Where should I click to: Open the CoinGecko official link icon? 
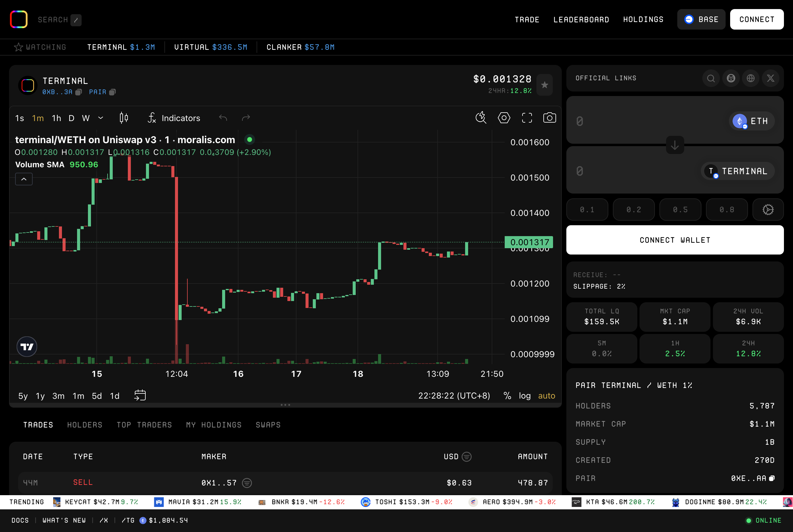click(x=731, y=79)
